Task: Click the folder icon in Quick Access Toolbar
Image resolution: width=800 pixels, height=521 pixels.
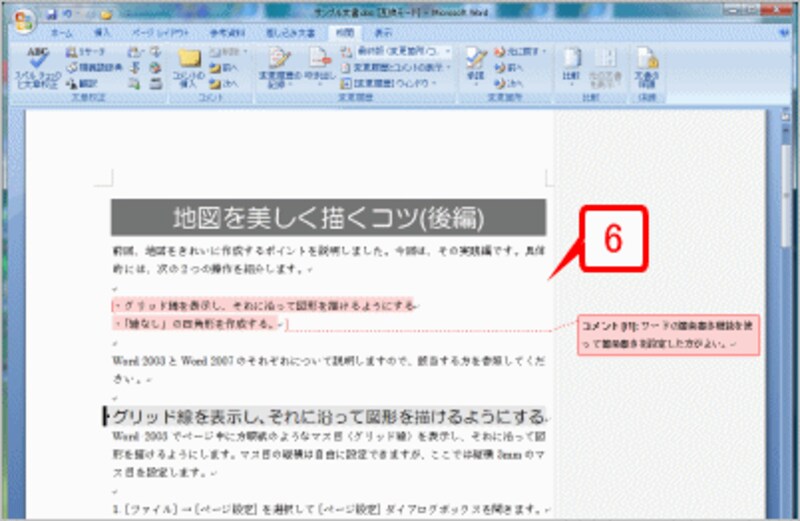Action: pyautogui.click(x=106, y=15)
